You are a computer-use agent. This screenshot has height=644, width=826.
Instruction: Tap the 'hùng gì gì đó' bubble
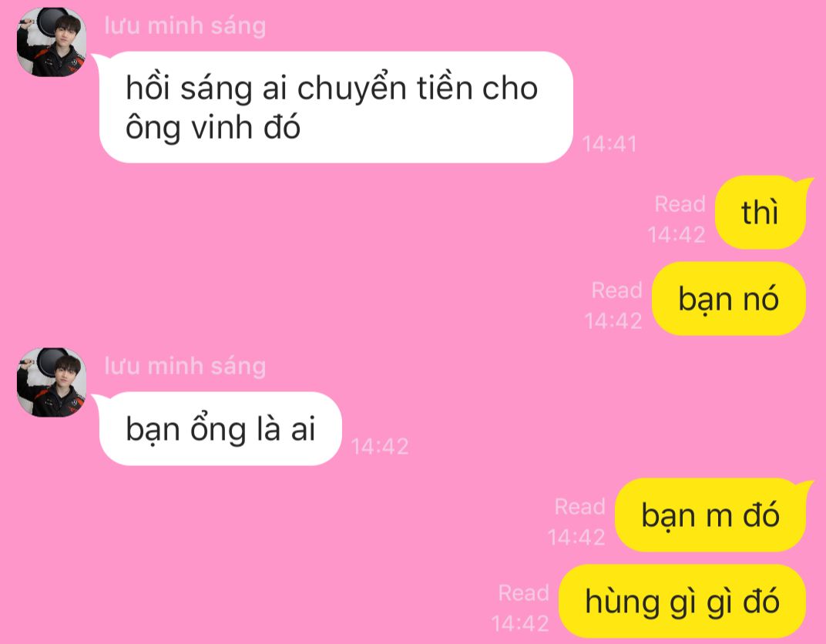[x=682, y=602]
